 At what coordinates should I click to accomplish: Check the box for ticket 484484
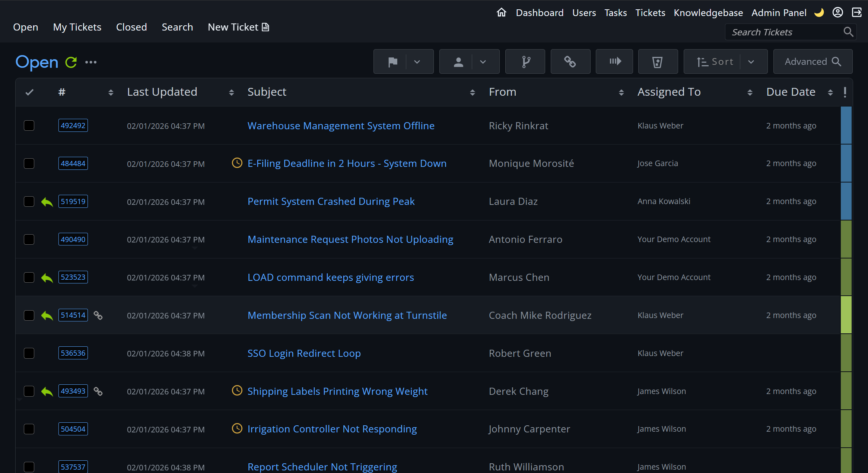(29, 164)
